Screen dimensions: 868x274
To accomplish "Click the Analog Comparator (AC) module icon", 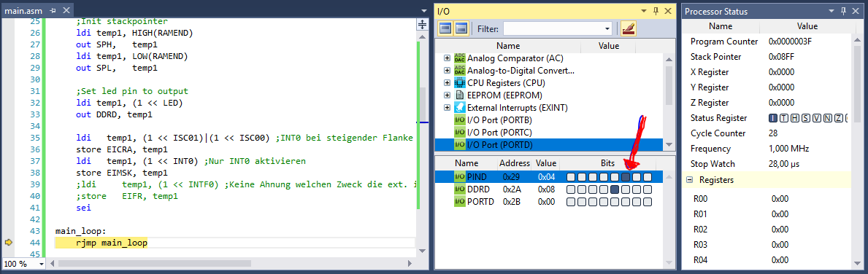I will coord(459,58).
